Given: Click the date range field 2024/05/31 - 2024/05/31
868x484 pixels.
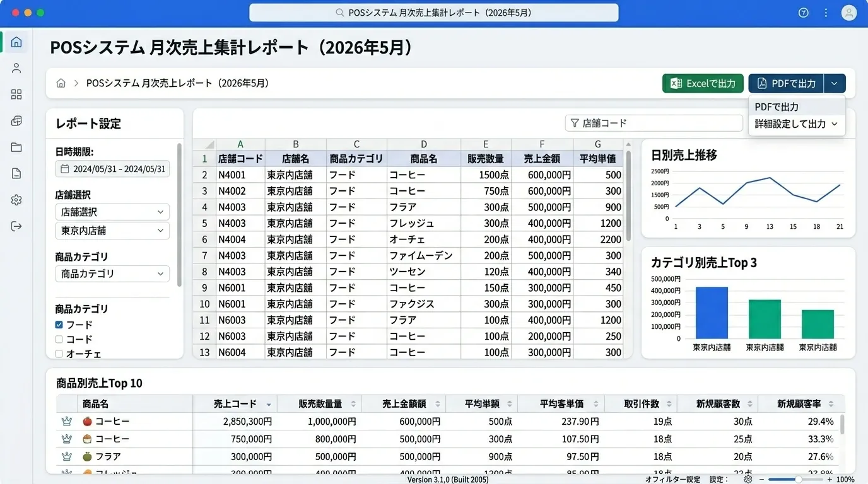Looking at the screenshot, I should pos(112,169).
